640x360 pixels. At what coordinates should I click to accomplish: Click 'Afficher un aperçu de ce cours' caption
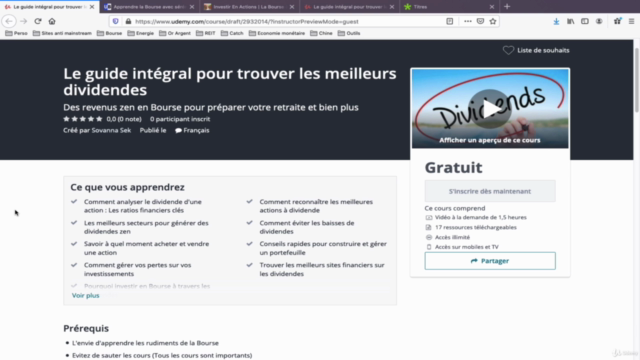[x=489, y=140]
